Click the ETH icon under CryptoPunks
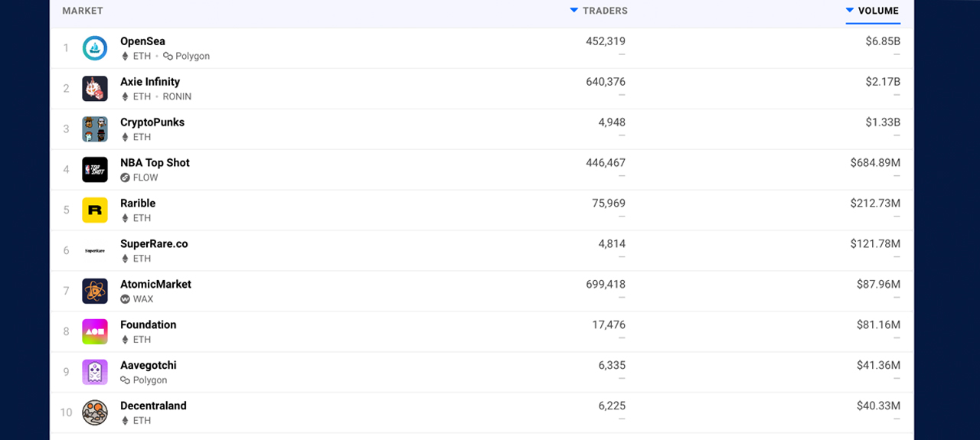 [125, 138]
